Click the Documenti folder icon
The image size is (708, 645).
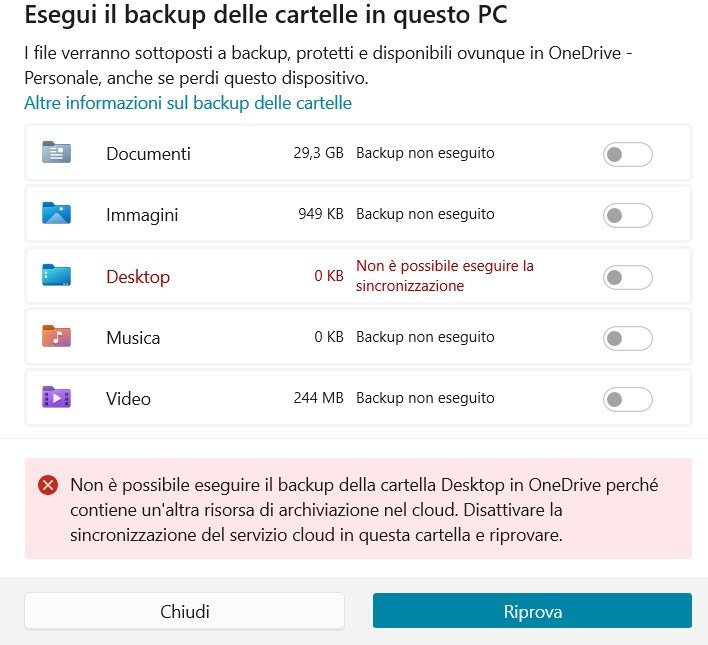click(x=56, y=152)
